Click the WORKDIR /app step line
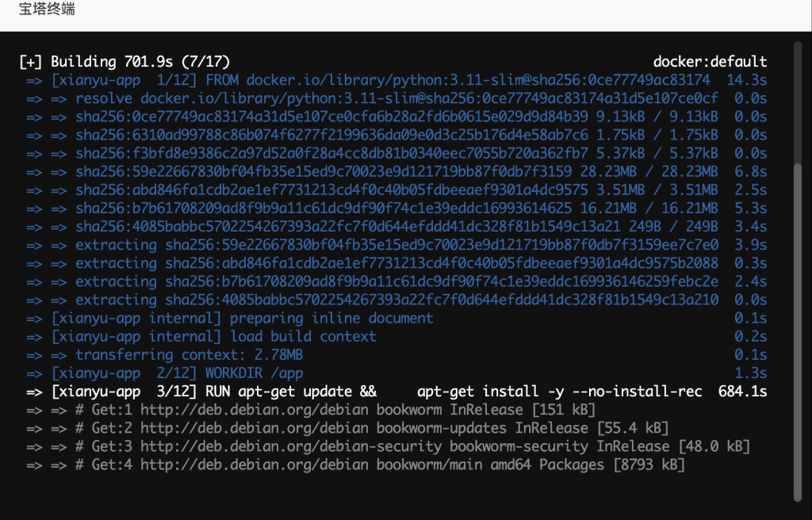The height and width of the screenshot is (520, 812). coord(176,373)
